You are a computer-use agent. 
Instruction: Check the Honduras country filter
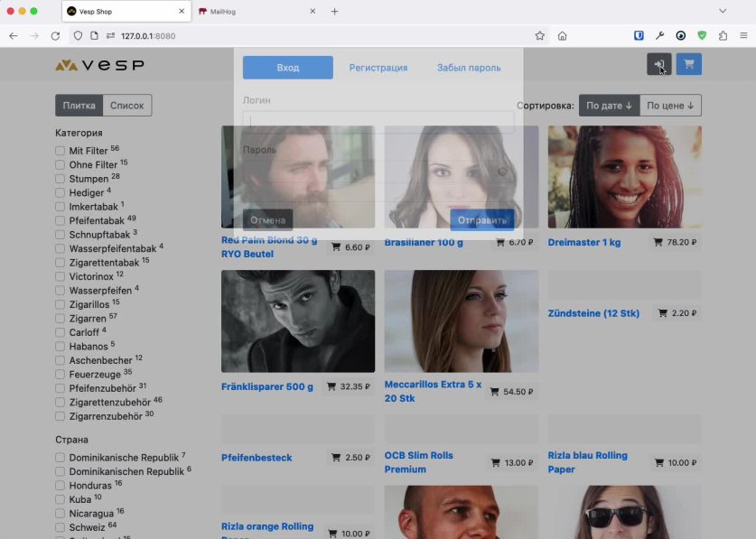coord(60,486)
